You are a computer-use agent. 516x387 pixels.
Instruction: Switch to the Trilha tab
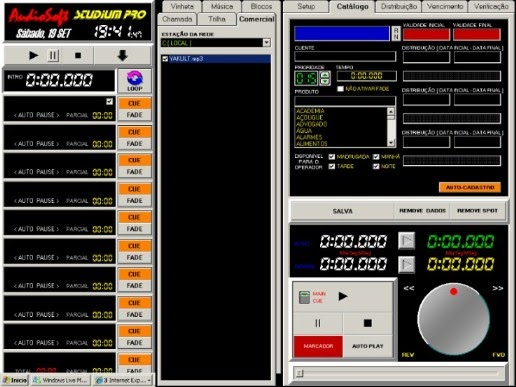(217, 19)
